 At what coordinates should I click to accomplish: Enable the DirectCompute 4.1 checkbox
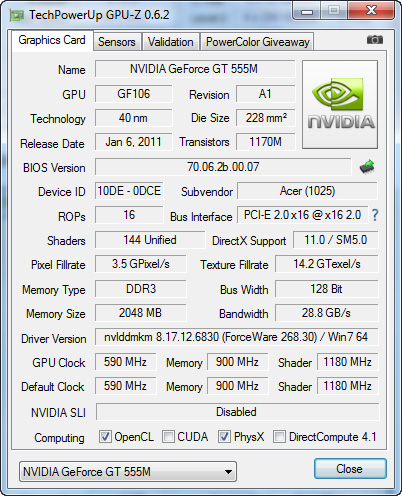click(279, 436)
